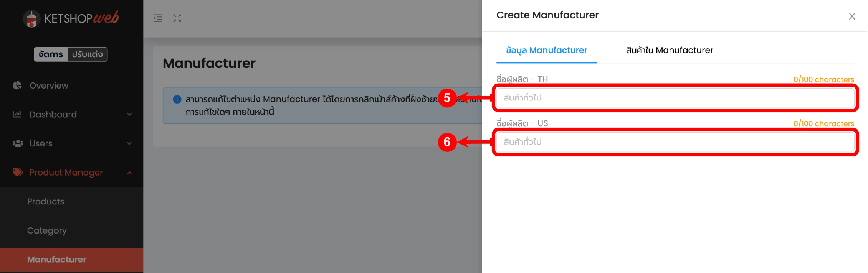The height and width of the screenshot is (273, 868).
Task: Focus the ชื่อผู้ผลิต - US input field
Action: [x=675, y=142]
